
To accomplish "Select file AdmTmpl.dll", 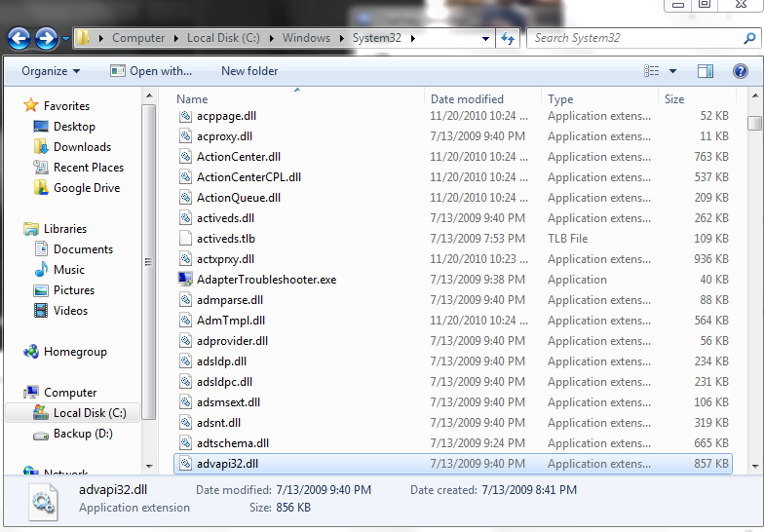I will coord(230,321).
